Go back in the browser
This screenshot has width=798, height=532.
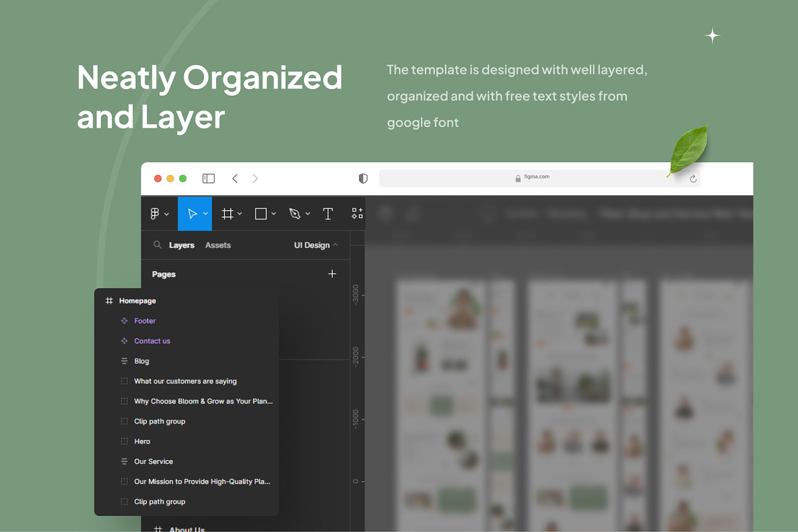[x=235, y=178]
